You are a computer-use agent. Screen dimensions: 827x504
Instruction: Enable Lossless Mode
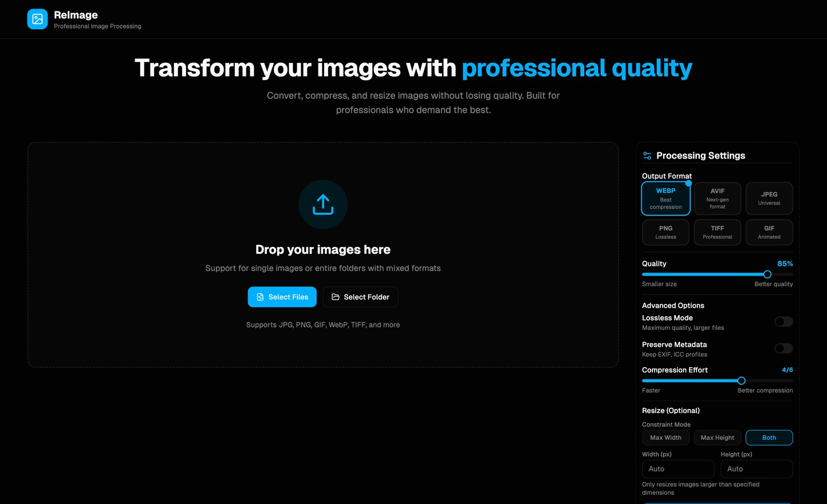point(783,321)
